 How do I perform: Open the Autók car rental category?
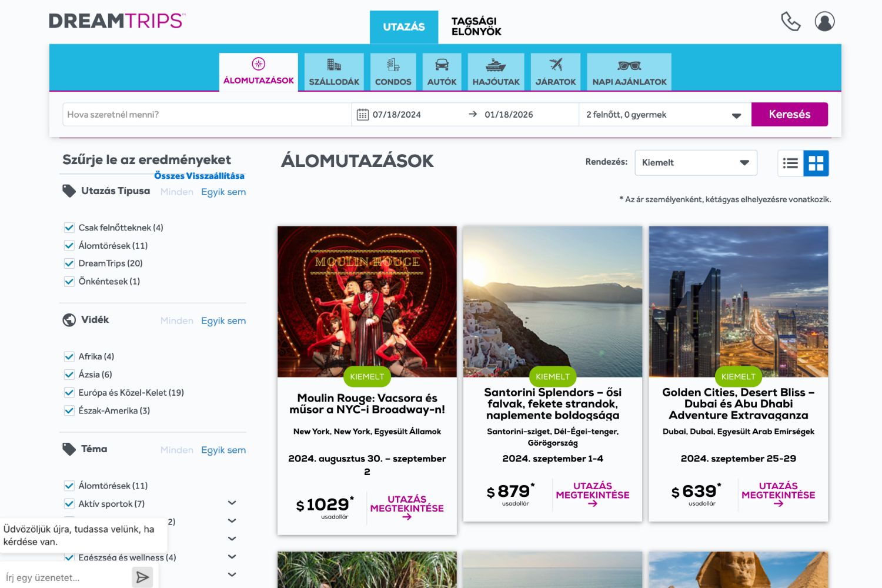(x=442, y=72)
